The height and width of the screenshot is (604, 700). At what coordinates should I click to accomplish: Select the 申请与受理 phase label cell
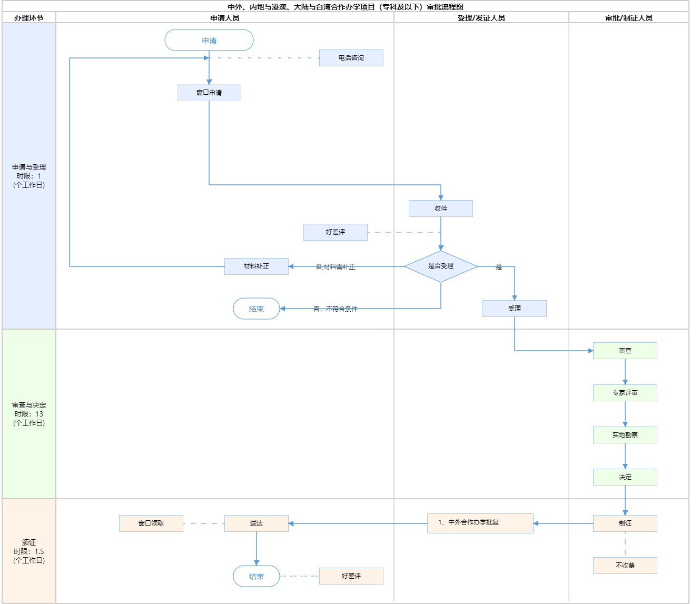(x=29, y=176)
